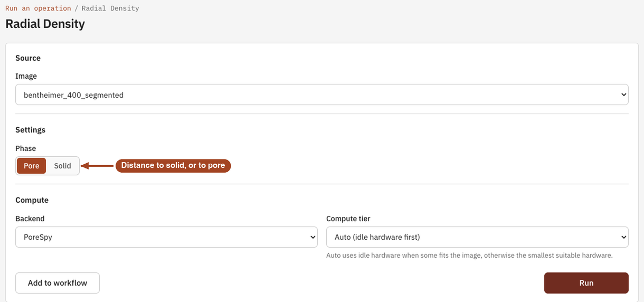Click the 'Compute tier' field label
The height and width of the screenshot is (302, 644).
[x=348, y=219]
